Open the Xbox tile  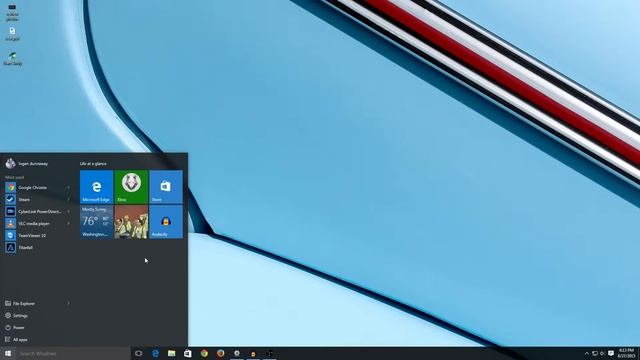click(x=131, y=187)
